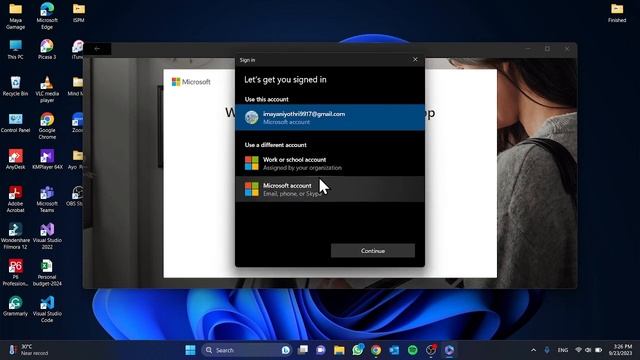The width and height of the screenshot is (640, 360).
Task: Open File Explorer from taskbar
Action: pyautogui.click(x=339, y=350)
